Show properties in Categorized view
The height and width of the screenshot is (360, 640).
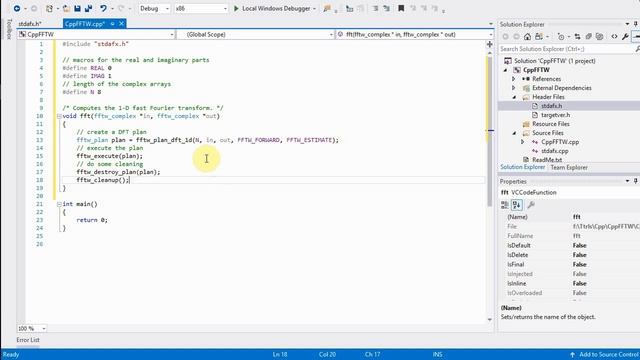[x=505, y=205]
